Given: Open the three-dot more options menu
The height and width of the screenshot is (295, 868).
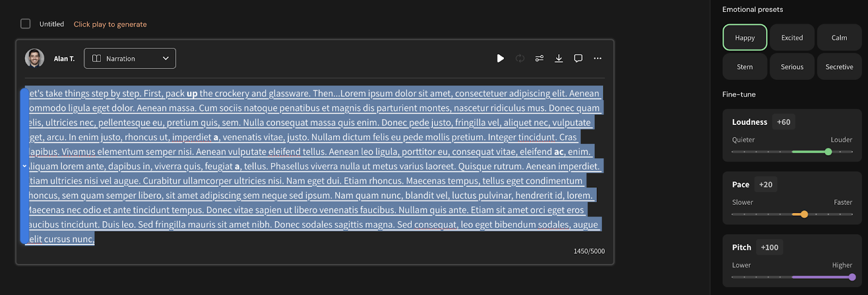Looking at the screenshot, I should 598,58.
